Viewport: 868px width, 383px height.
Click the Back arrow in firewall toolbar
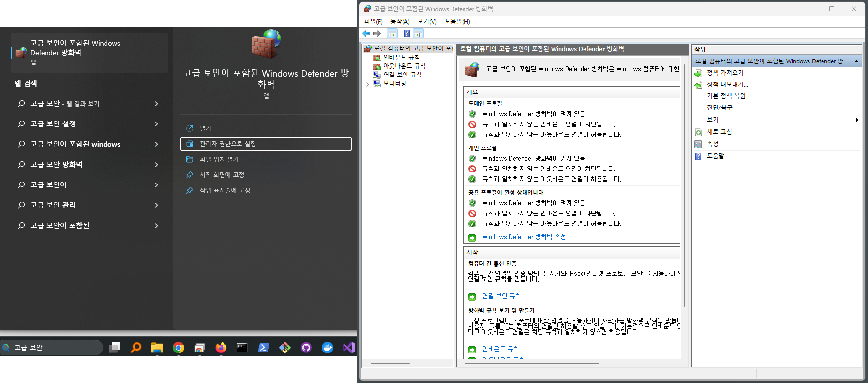coord(366,33)
